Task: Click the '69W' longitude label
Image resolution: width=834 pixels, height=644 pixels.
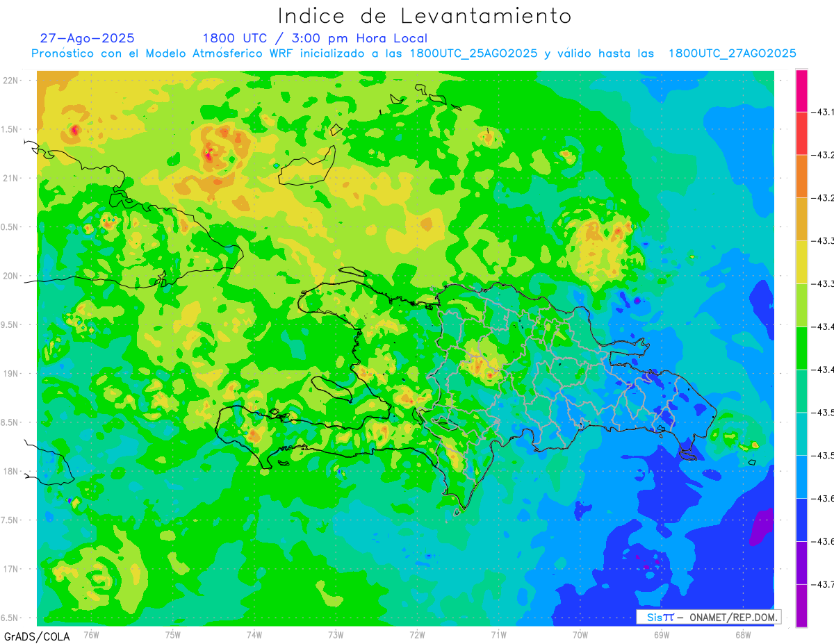Action: 662,634
